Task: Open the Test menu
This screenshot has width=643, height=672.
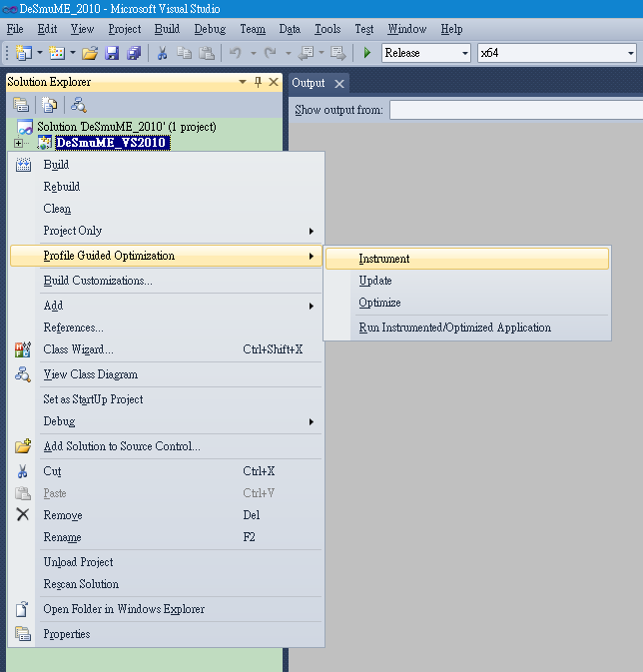Action: (364, 29)
